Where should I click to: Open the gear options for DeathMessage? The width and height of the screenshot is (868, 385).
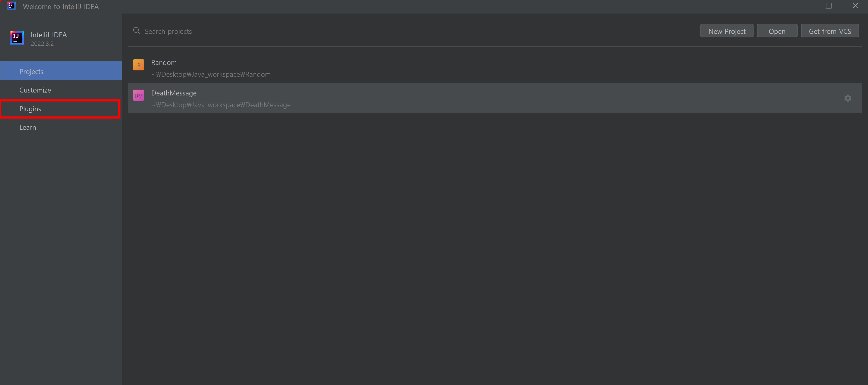tap(848, 98)
